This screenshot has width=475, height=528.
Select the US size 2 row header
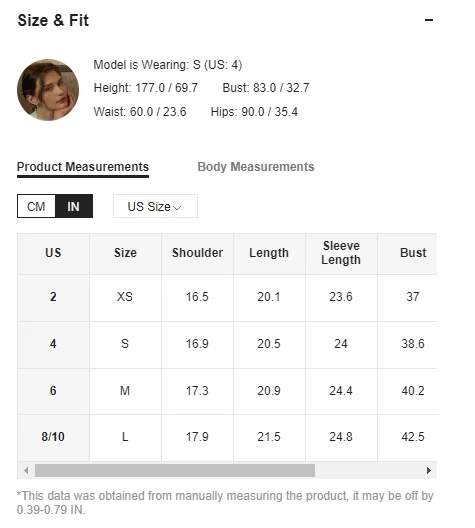coord(53,298)
